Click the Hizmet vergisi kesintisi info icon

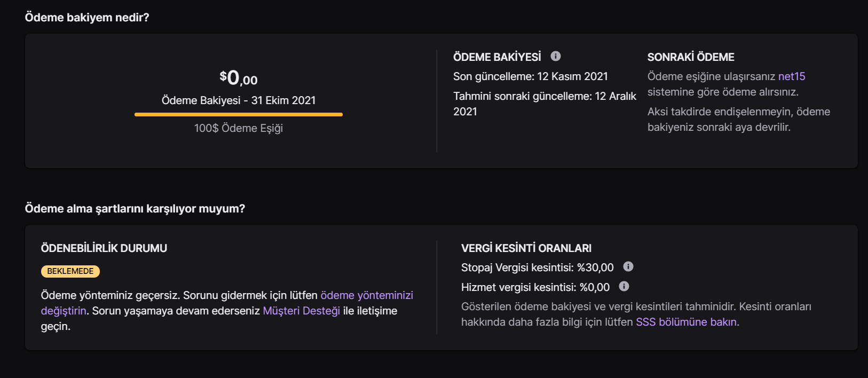click(624, 287)
